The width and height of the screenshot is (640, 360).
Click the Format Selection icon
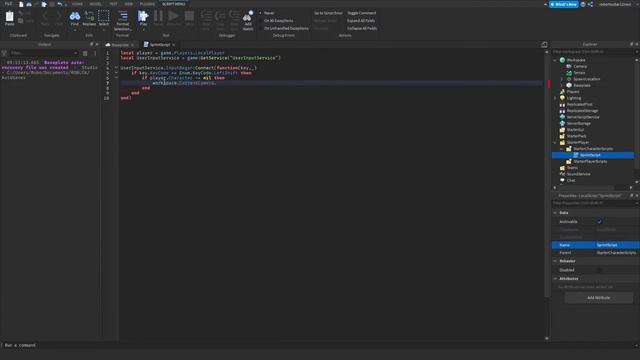tap(122, 16)
